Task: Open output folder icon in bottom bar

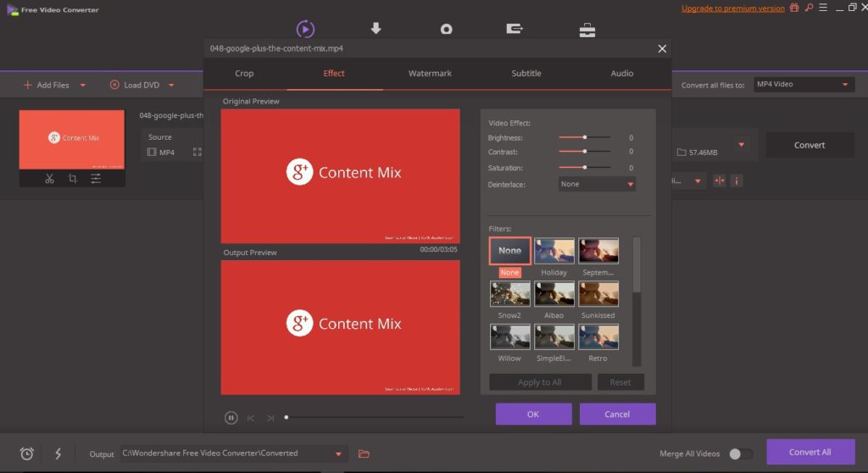Action: tap(364, 454)
